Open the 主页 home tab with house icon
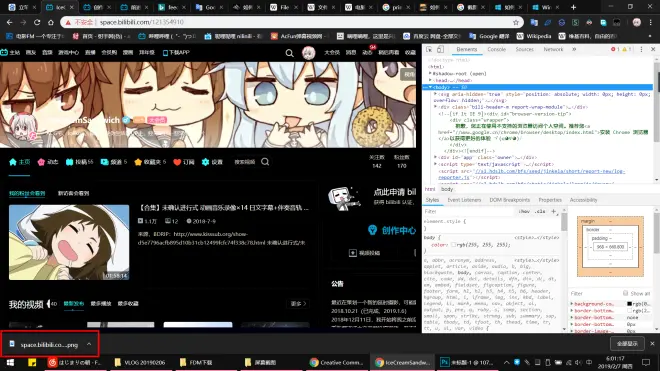Image resolution: width=660 pixels, height=371 pixels. pyautogui.click(x=19, y=162)
